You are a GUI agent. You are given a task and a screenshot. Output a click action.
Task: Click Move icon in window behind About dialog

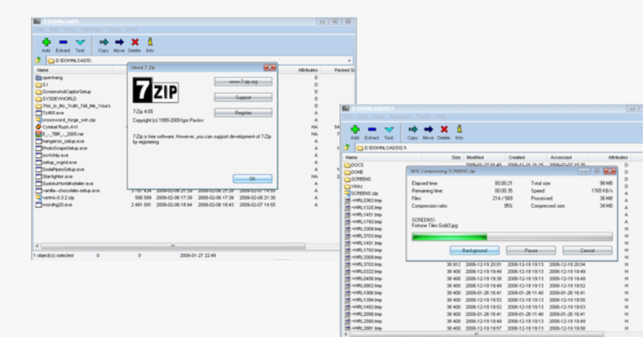119,42
